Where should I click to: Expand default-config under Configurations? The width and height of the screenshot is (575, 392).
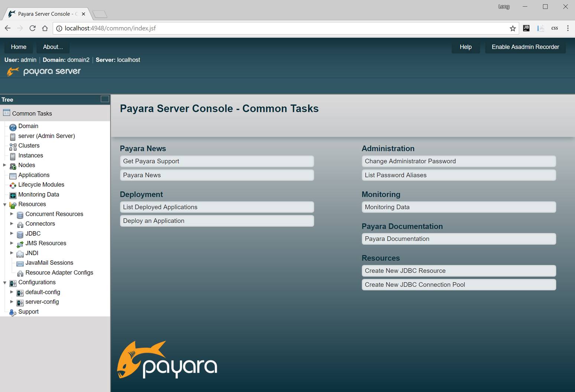pyautogui.click(x=12, y=292)
